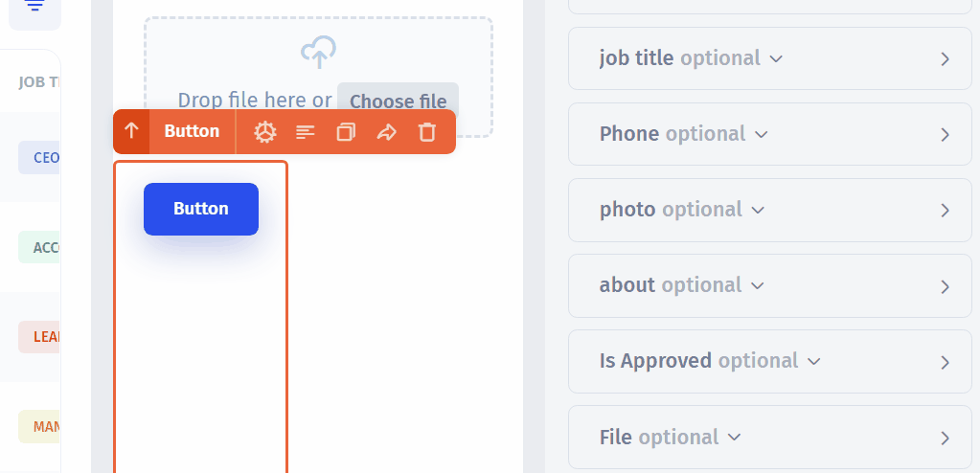The height and width of the screenshot is (473, 980).
Task: Open the Is Approved optional dropdown
Action: pos(814,362)
